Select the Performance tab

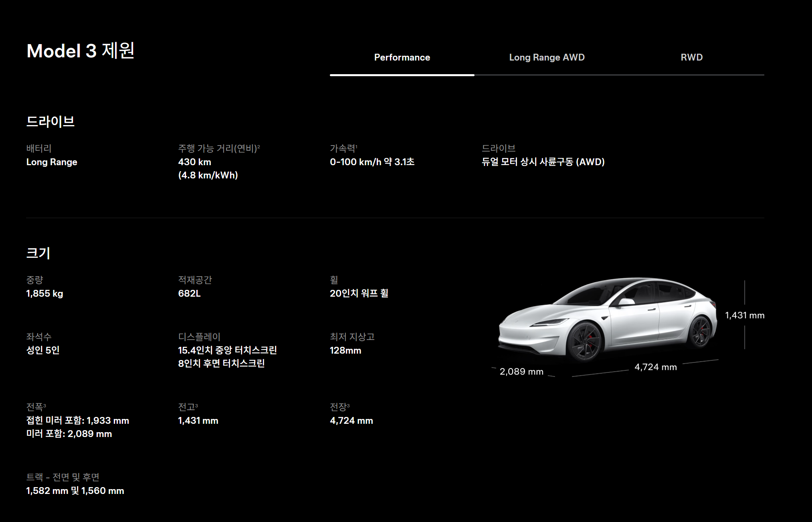402,57
